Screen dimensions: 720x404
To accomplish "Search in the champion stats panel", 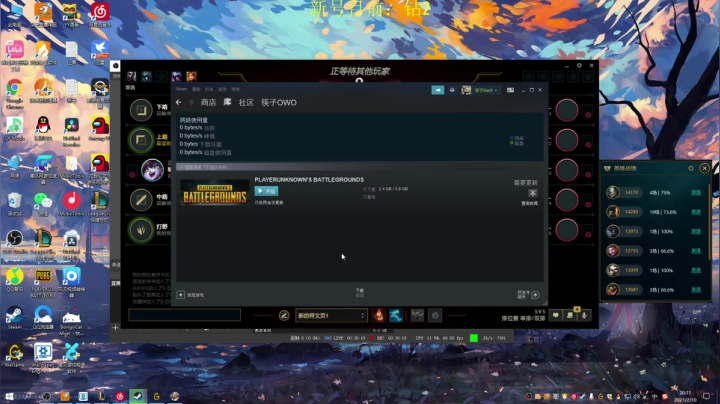I will [x=691, y=168].
